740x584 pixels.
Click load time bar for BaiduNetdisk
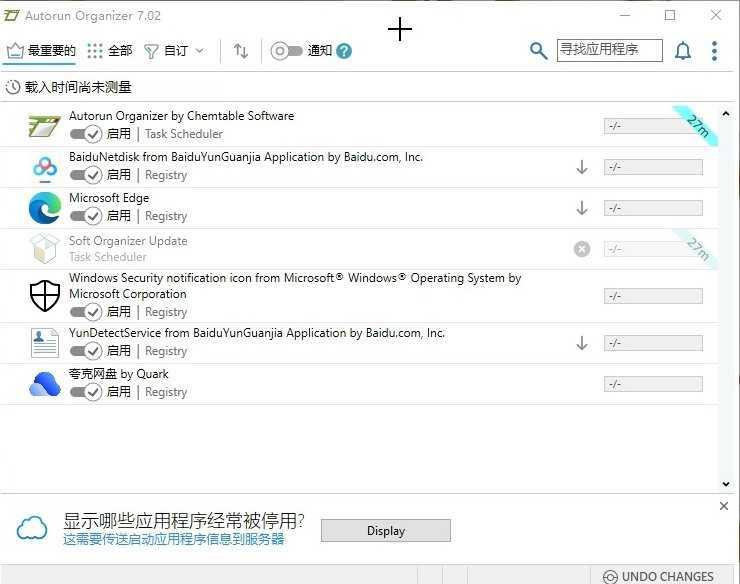point(653,167)
